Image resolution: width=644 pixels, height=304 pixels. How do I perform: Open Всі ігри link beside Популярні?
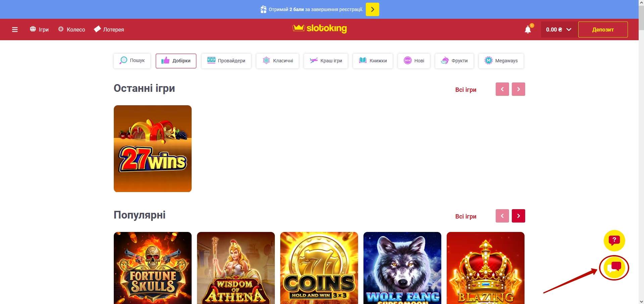click(x=466, y=217)
